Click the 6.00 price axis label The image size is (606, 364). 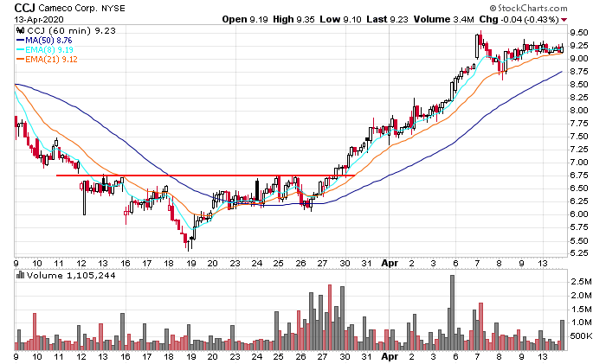point(579,214)
